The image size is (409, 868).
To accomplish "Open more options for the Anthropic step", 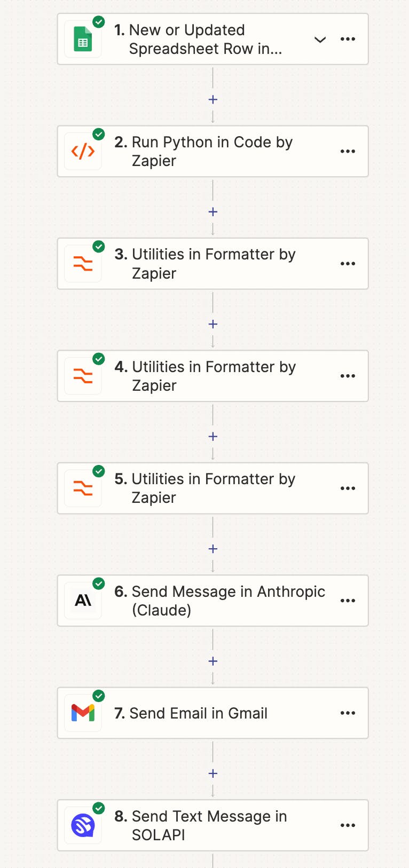I will click(x=348, y=601).
